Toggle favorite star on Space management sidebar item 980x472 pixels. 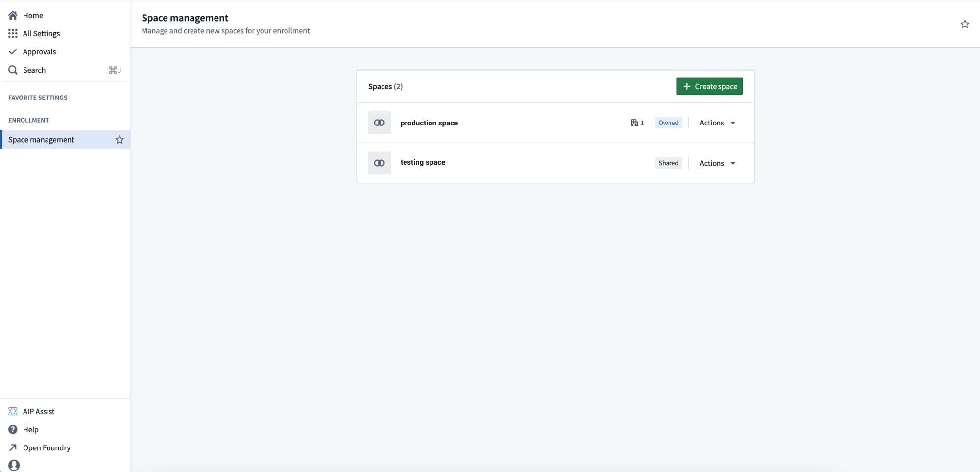(x=120, y=140)
